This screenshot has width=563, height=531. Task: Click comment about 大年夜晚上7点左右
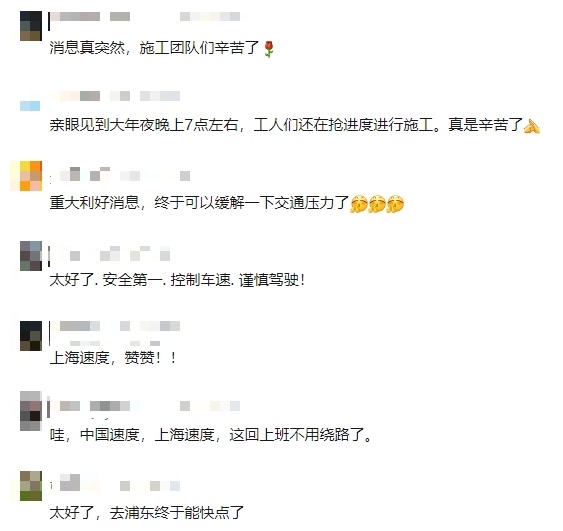click(286, 125)
